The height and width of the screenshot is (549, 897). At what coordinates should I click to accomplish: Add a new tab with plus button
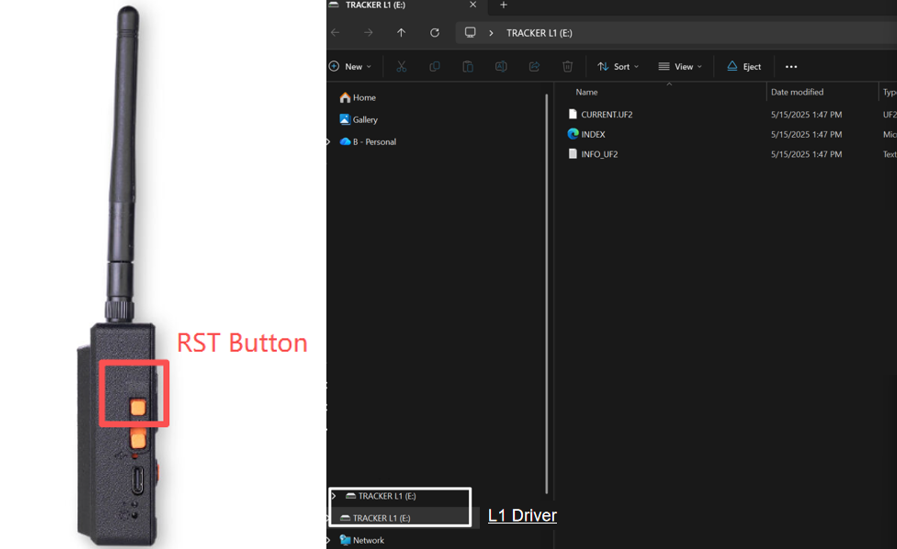(x=504, y=5)
